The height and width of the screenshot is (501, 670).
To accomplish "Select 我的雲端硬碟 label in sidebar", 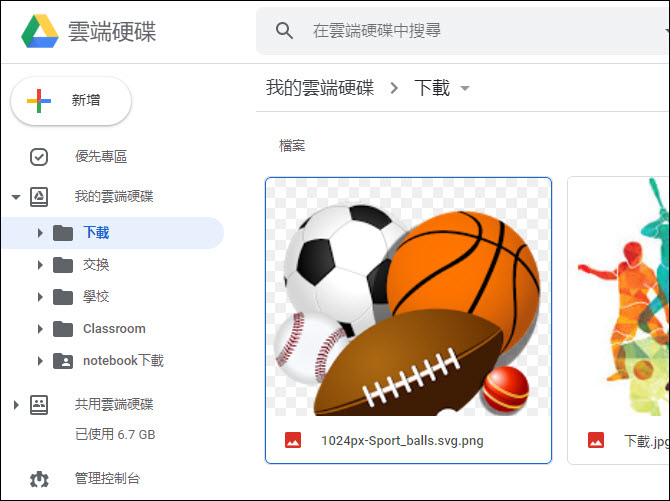I will 114,197.
